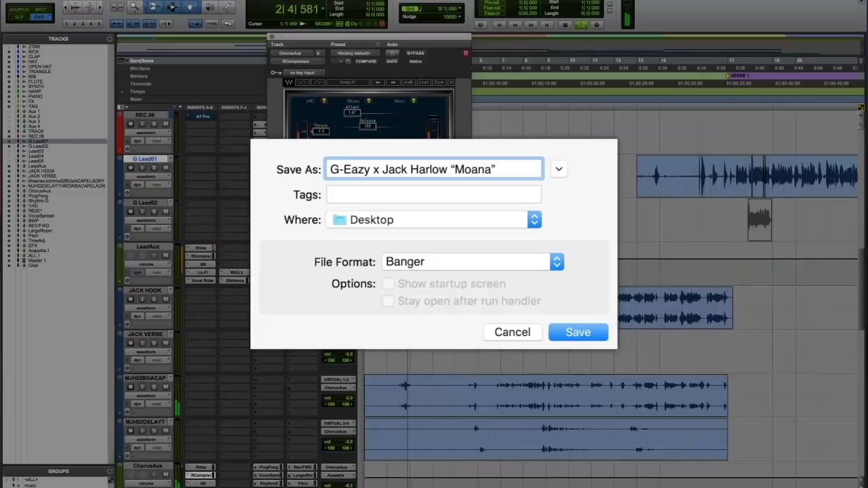Click Return to Zero transport button
This screenshot has width=868, height=488.
(x=499, y=25)
